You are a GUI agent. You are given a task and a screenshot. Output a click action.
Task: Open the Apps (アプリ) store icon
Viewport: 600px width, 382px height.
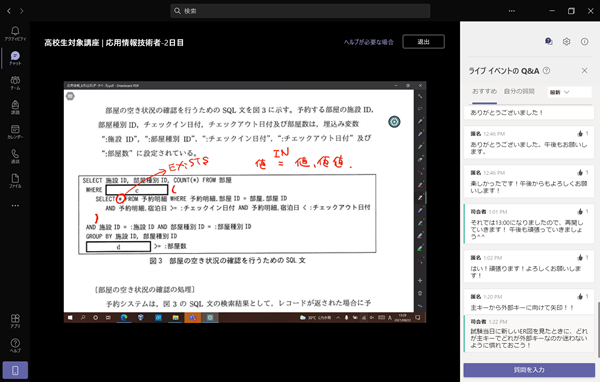(x=15, y=321)
